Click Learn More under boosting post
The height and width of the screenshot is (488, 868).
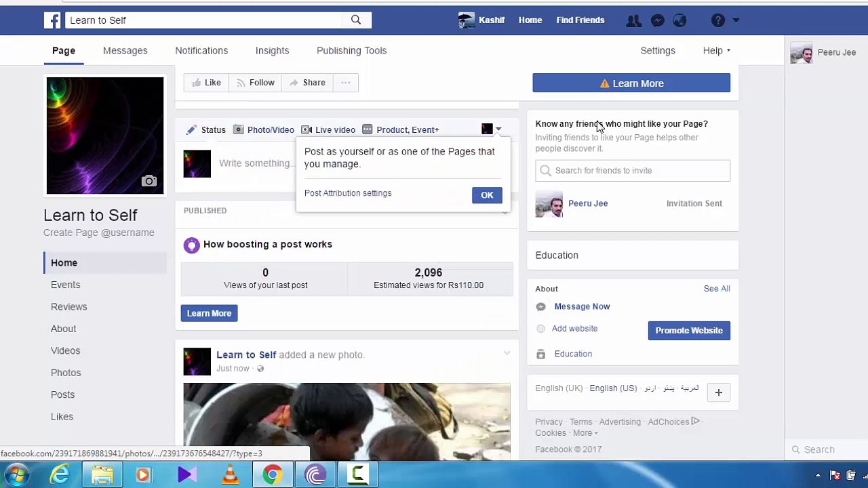(x=209, y=313)
